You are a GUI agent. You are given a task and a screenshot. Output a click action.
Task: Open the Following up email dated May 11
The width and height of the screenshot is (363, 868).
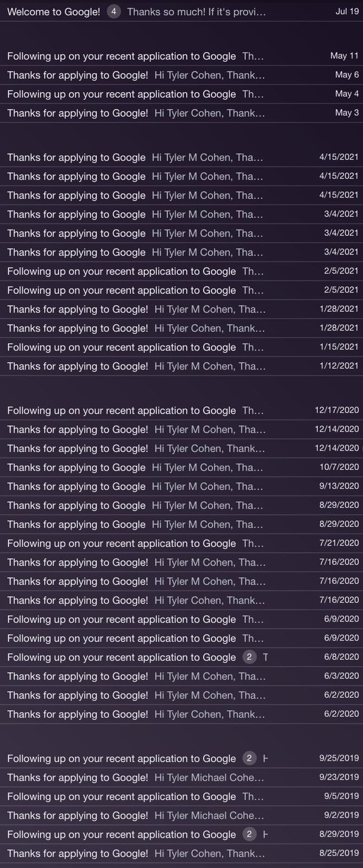pos(181,56)
